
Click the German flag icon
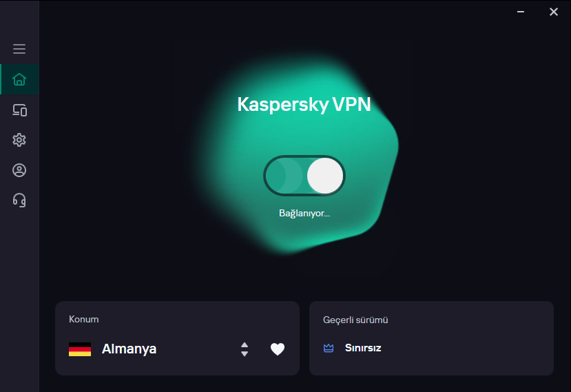(80, 349)
